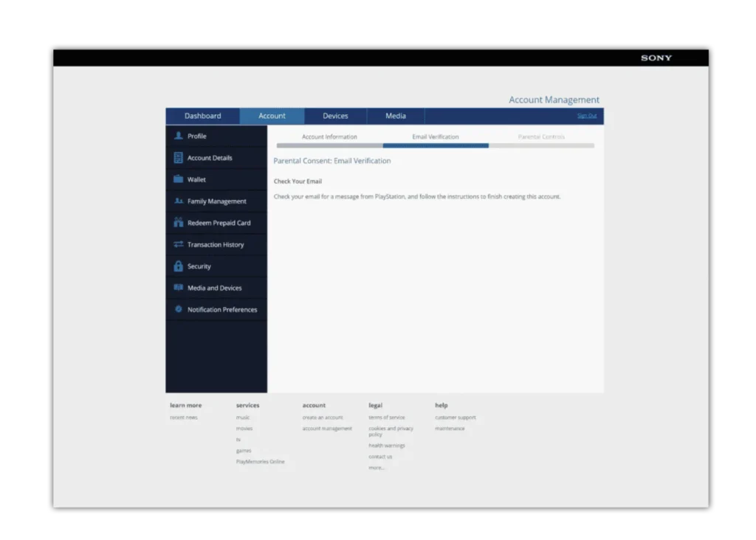756x540 pixels.
Task: Click the help footer heading
Action: click(441, 406)
